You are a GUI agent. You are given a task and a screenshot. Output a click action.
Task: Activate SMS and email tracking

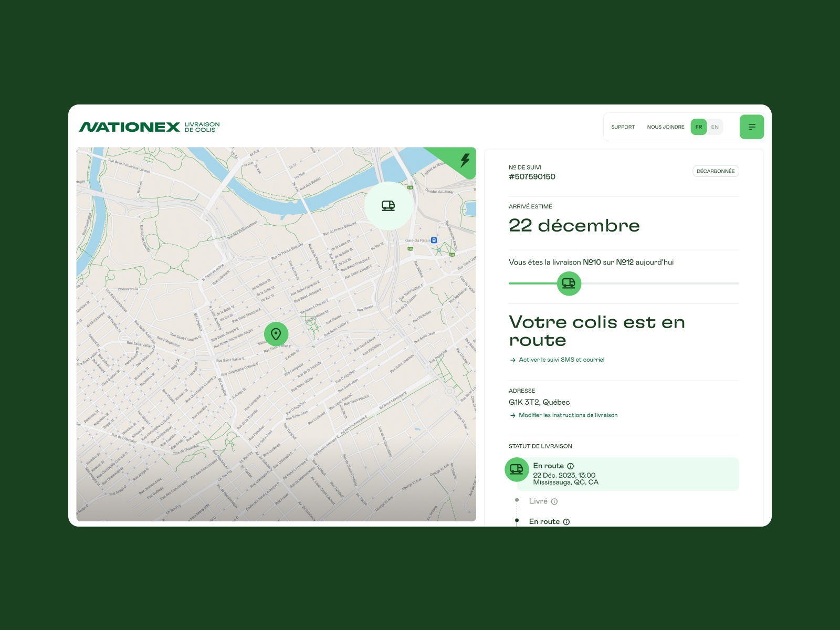tap(561, 360)
